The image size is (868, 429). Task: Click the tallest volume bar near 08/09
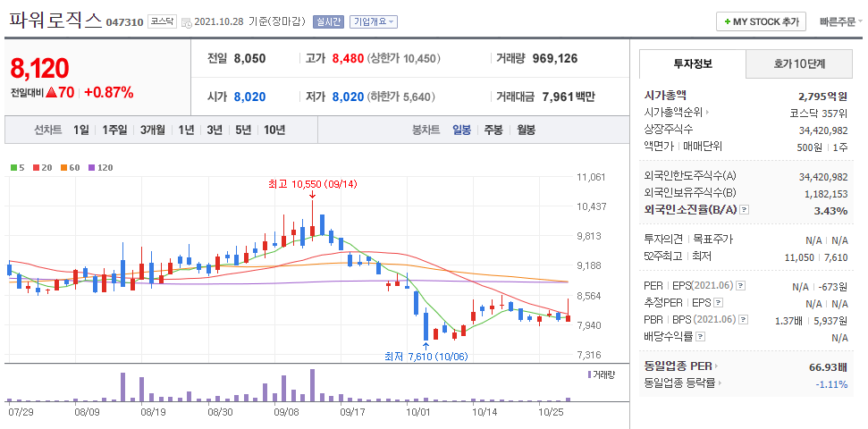122,387
